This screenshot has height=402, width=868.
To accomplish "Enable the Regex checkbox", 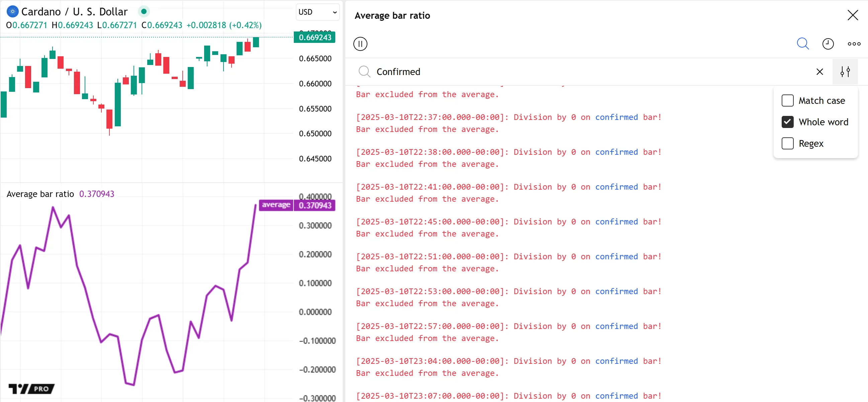I will pos(787,143).
